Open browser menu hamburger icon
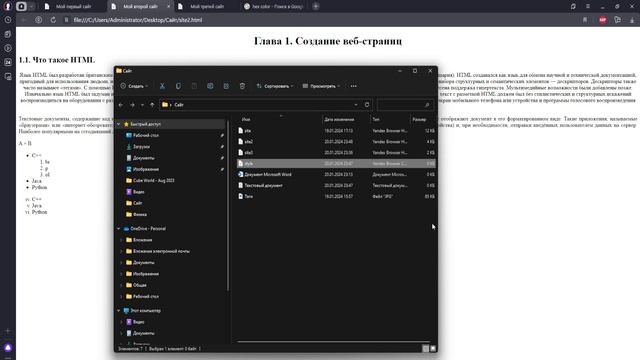 (588, 6)
